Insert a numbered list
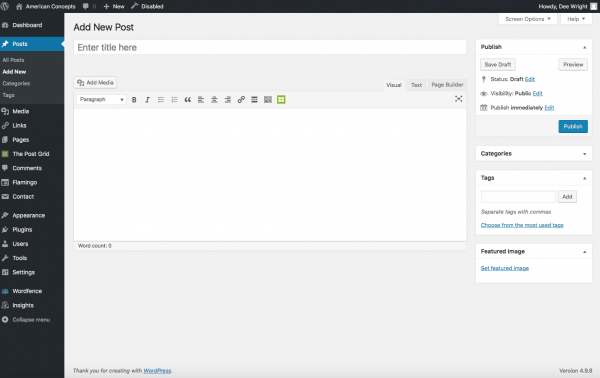Viewport: 600px width, 378px height. pos(174,99)
